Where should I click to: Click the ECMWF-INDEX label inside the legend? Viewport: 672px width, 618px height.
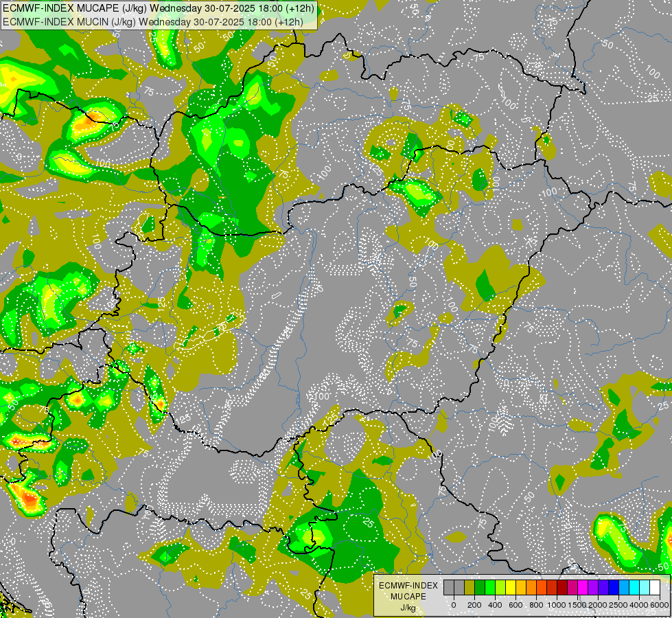click(408, 586)
